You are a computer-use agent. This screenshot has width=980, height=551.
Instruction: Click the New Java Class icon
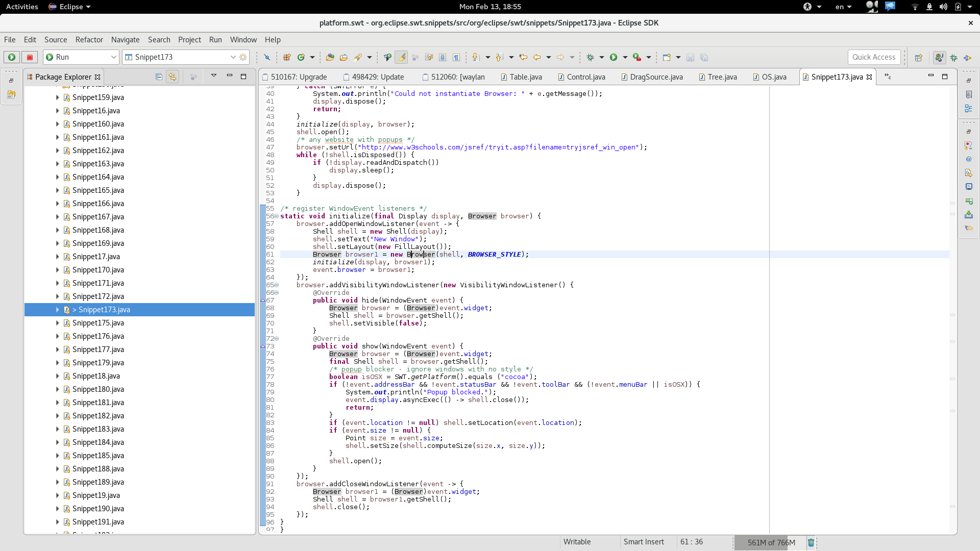pyautogui.click(x=301, y=57)
